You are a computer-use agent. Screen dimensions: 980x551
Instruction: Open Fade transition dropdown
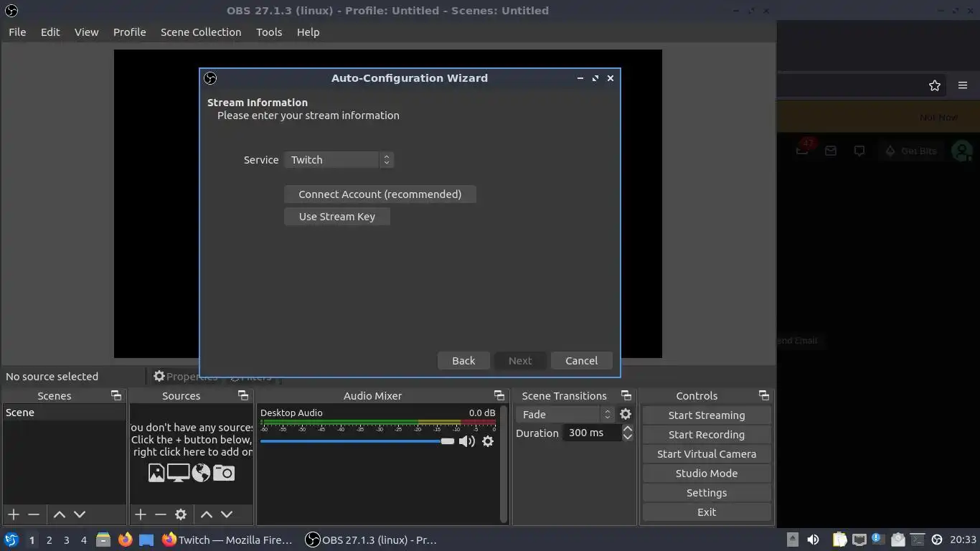click(x=564, y=414)
